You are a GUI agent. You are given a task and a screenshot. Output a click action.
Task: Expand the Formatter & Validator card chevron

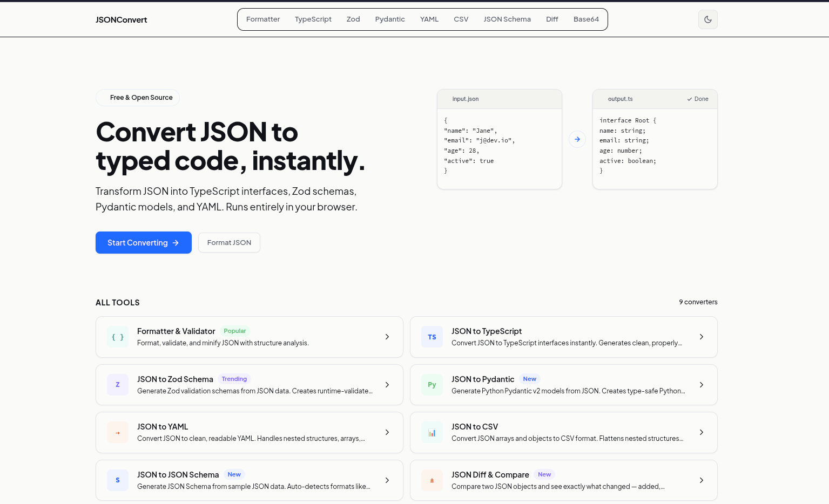(x=387, y=337)
